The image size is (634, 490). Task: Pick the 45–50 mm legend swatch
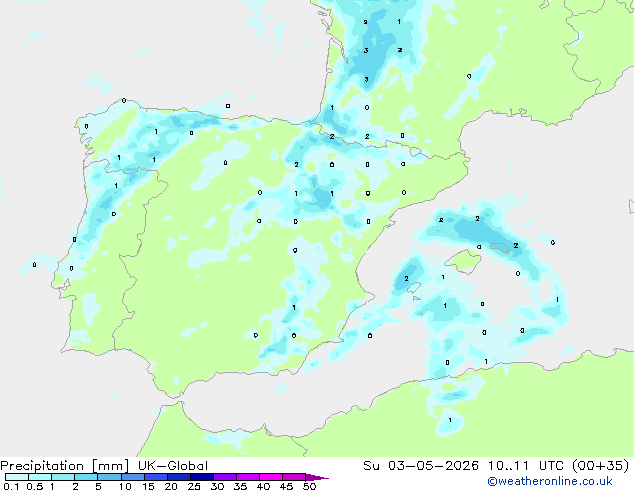294,477
